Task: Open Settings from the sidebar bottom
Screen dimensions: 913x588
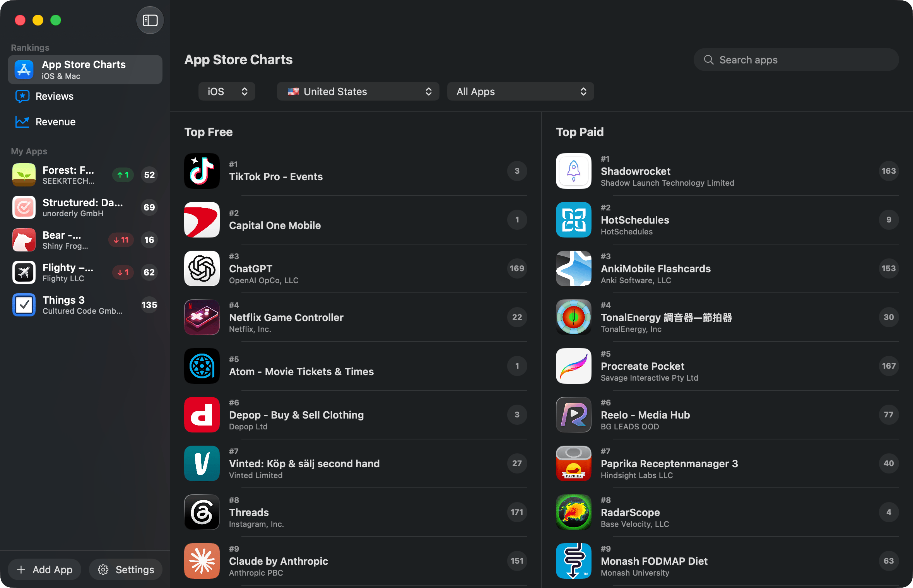Action: click(126, 569)
